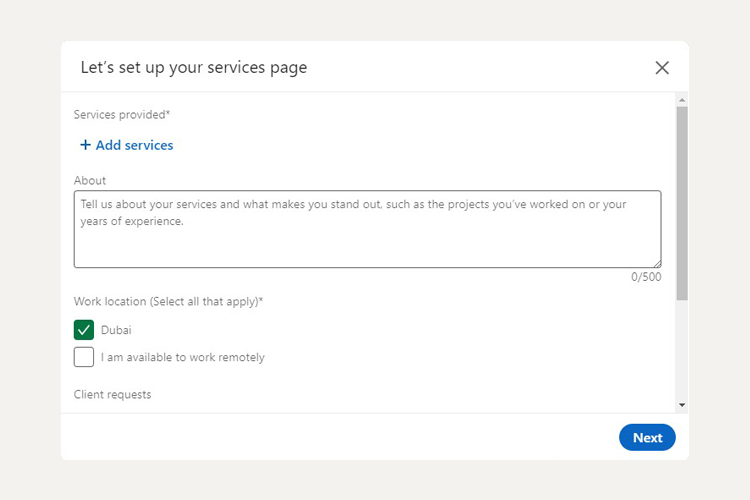750x500 pixels.
Task: Click the scrollbar up arrow
Action: [x=682, y=100]
